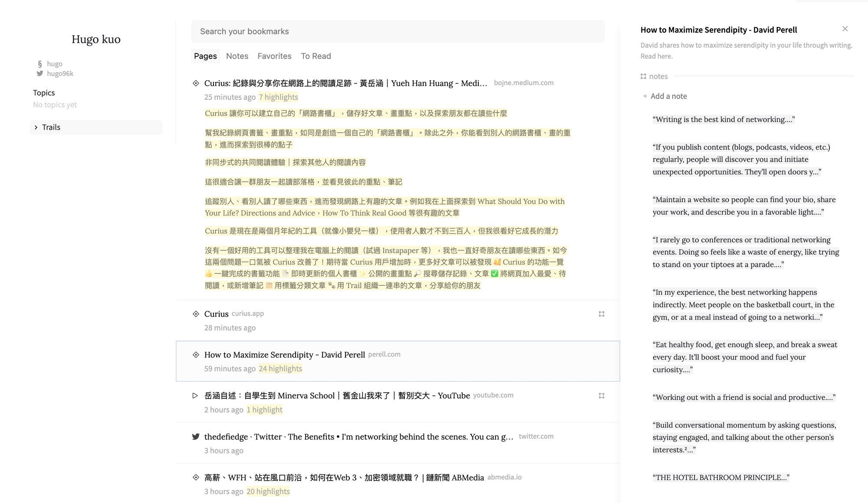Click the diamond icon beside the Curius curius.app bookmark
This screenshot has height=503, width=868.
tap(196, 314)
